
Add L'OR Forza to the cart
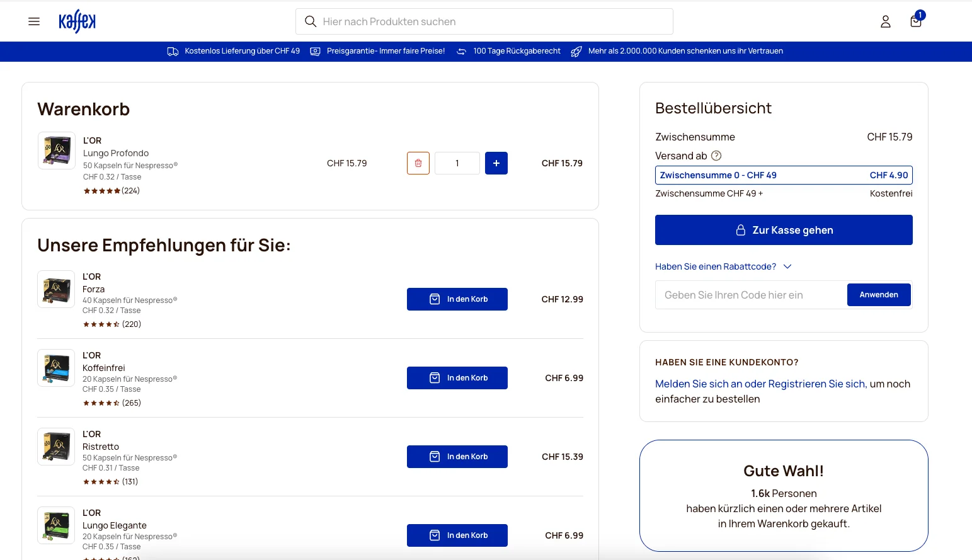457,299
